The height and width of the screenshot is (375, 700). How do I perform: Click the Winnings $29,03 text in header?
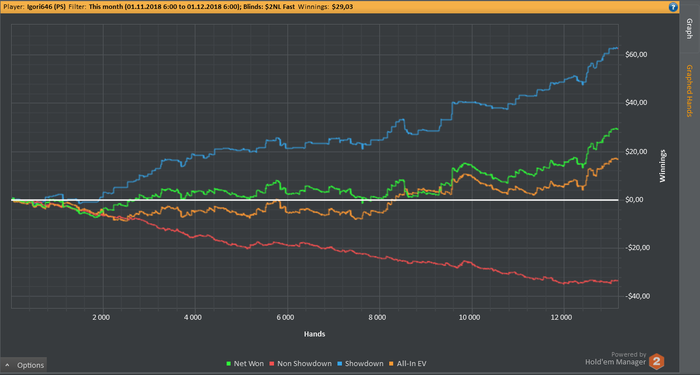(325, 7)
